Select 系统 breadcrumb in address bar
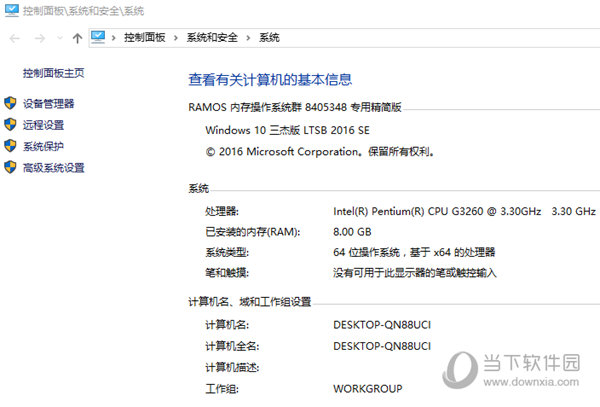 [x=269, y=37]
